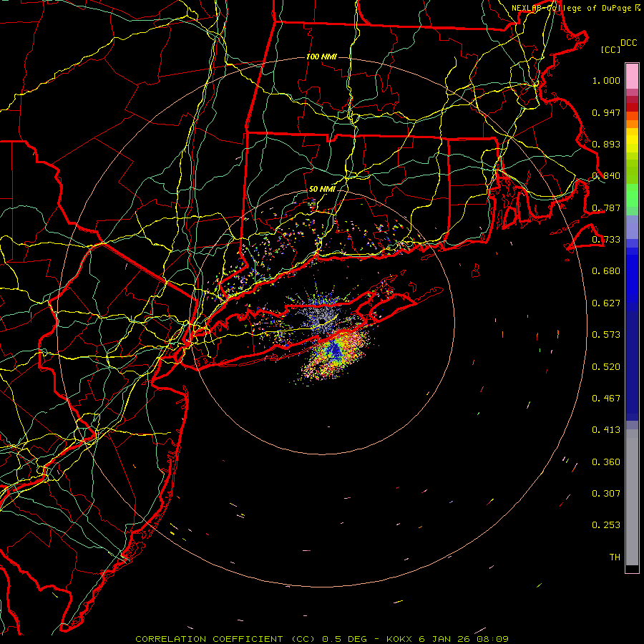Click the 0.467 color scale value
This screenshot has height=644, width=644.
point(606,399)
